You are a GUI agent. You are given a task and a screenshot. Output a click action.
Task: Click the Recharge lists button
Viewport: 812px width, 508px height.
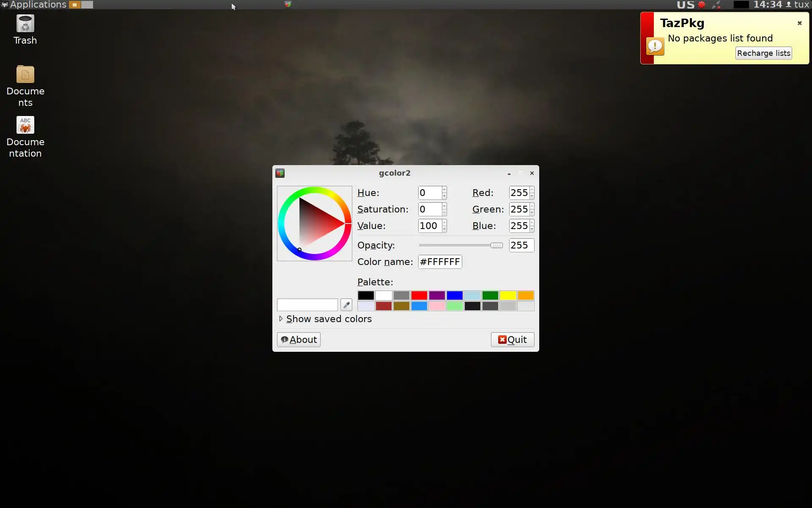[x=763, y=53]
